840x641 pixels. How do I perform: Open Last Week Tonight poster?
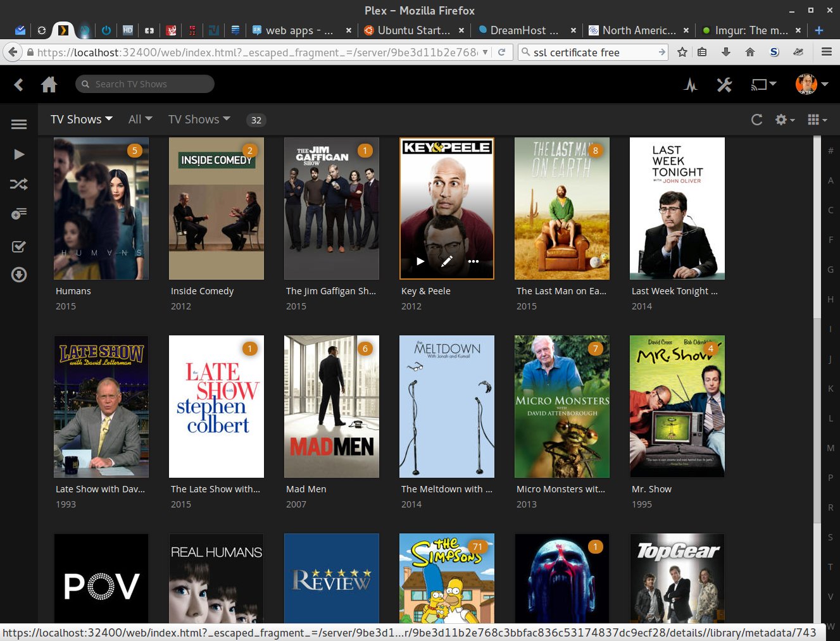click(677, 208)
